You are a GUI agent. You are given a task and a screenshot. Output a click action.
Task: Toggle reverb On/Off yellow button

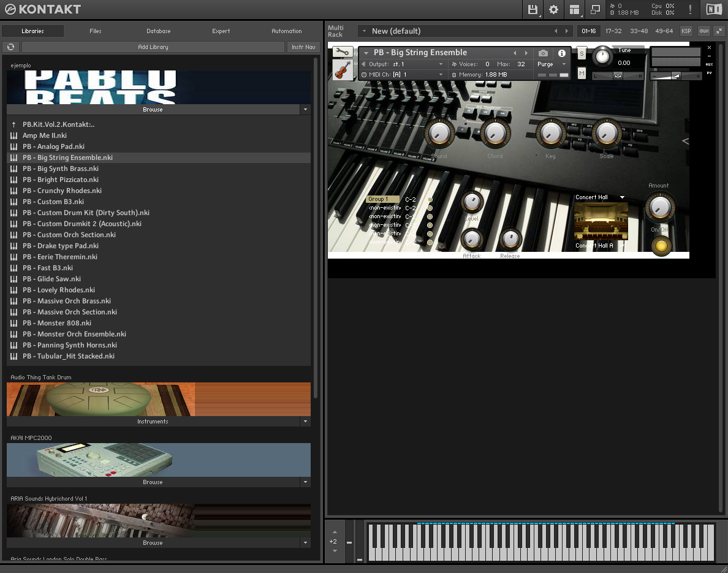click(x=661, y=246)
